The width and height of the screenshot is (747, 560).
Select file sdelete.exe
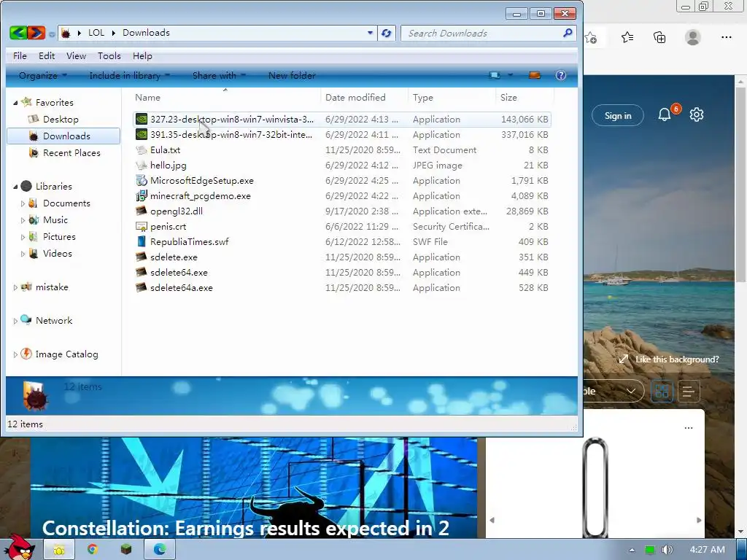point(174,257)
